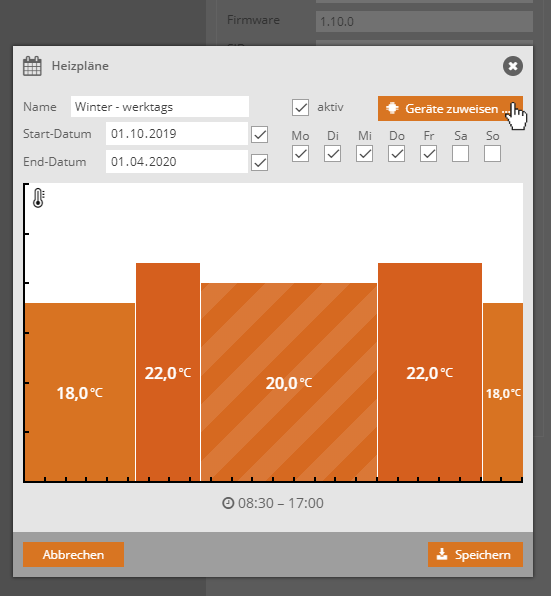Save the heating plan with Speichern
The height and width of the screenshot is (596, 551).
tap(475, 555)
